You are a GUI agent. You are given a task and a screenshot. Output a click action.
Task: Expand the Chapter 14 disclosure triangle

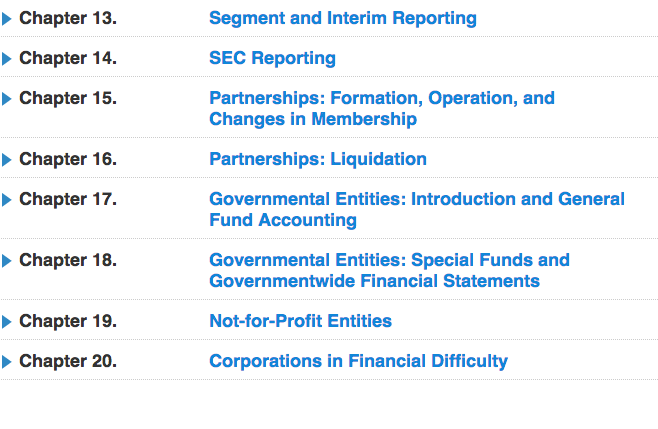coord(7,58)
